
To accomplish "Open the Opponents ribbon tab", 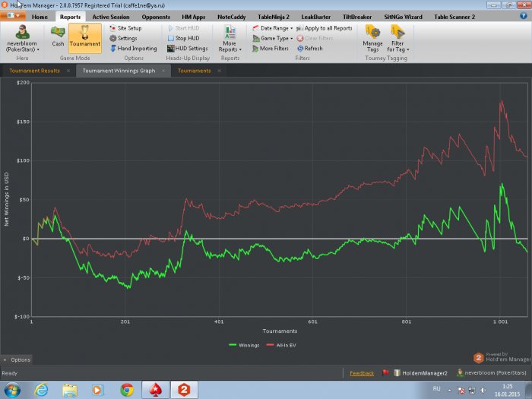I will coord(155,16).
